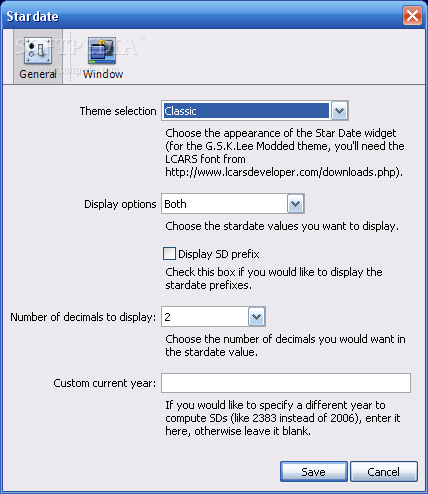
Task: Expand the Theme selection dropdown arrow
Action: 340,111
